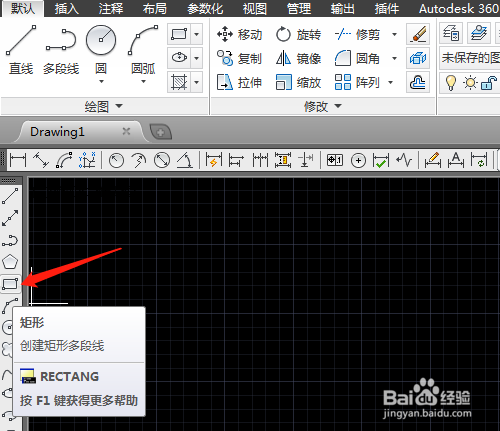Toggle the layer lightbulb on/off icon
The image size is (500, 431).
point(451,82)
